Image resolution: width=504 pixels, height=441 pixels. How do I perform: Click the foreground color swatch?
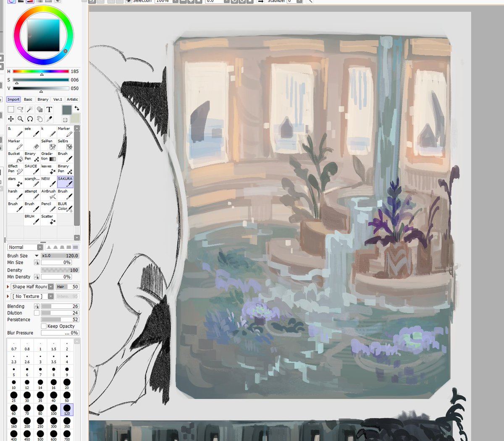[x=67, y=110]
